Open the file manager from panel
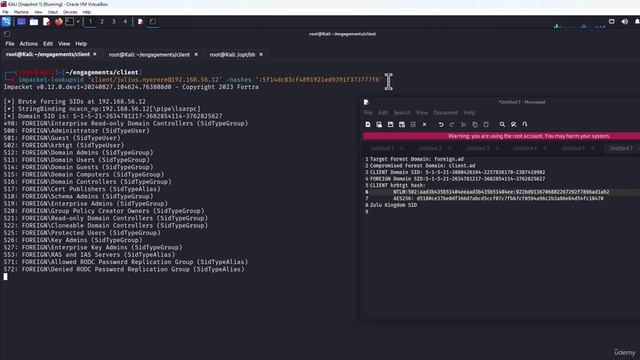Image resolution: width=640 pixels, height=360 pixels. tap(34, 22)
